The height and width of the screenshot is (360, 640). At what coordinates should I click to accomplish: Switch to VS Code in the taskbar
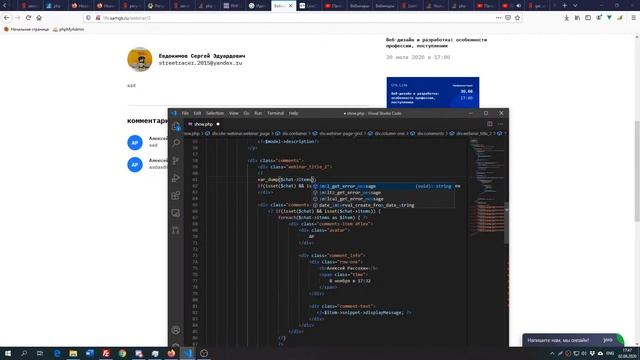187,353
